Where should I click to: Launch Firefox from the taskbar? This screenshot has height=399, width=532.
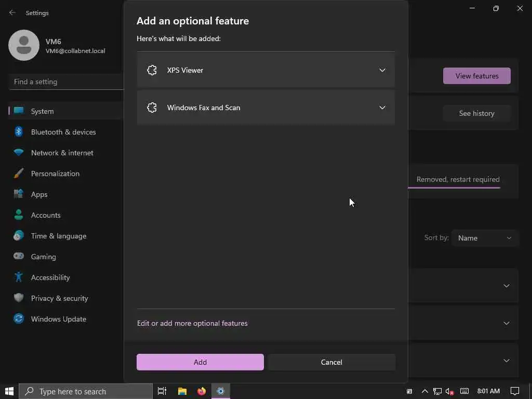pos(202,391)
